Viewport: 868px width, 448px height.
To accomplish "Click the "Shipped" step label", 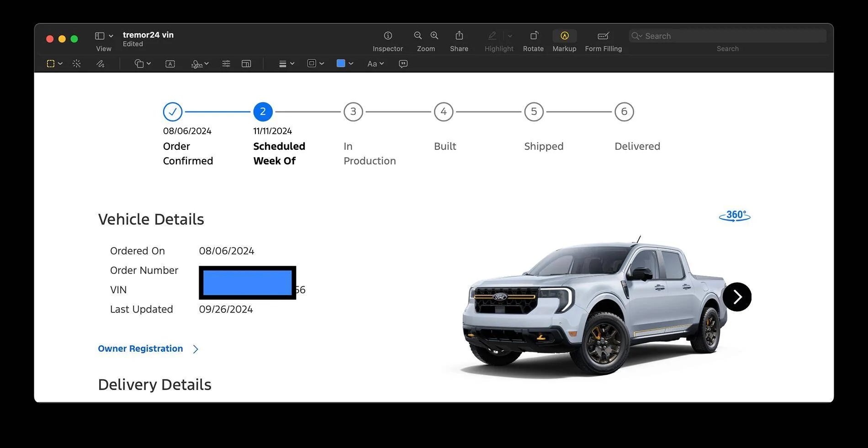I will [544, 146].
